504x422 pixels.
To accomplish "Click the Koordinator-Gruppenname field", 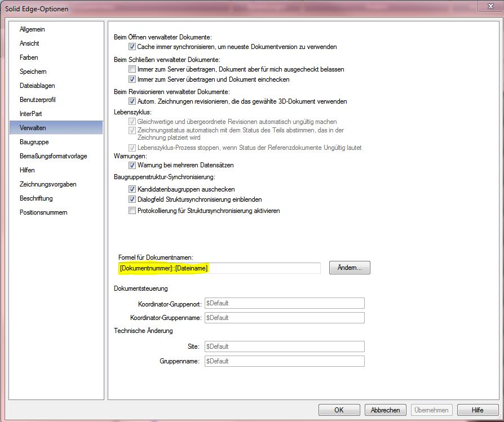I will 285,318.
